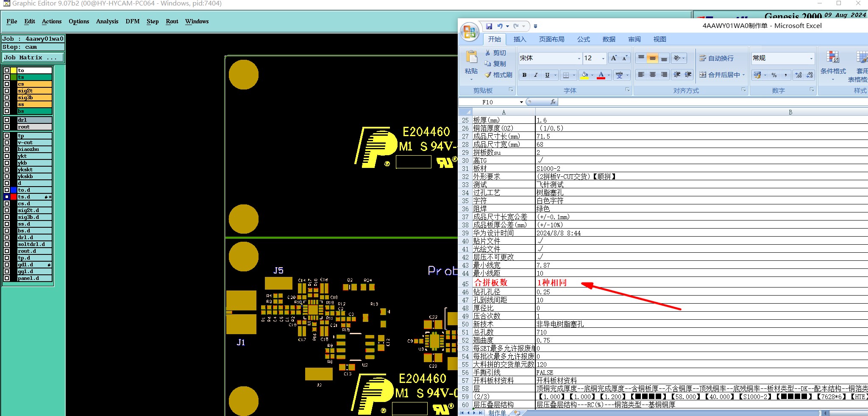The image size is (868, 416).
Task: Apply comma style number format
Action: point(785,75)
